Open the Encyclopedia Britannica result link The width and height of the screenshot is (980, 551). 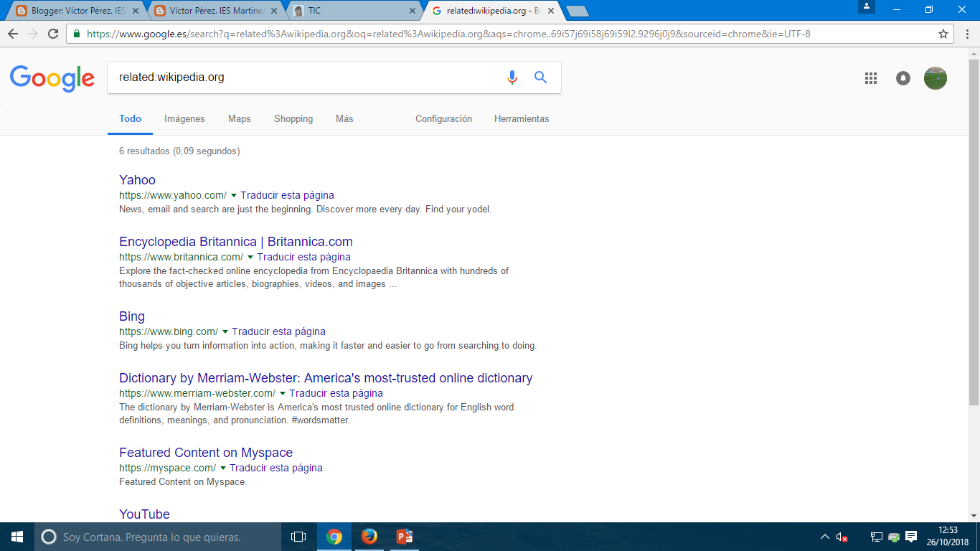pos(236,242)
